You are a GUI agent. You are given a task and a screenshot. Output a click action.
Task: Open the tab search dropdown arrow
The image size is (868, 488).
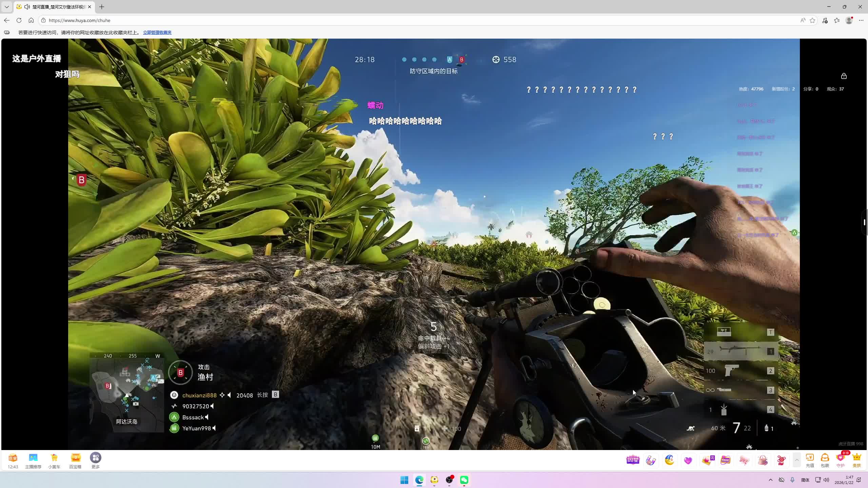6,7
